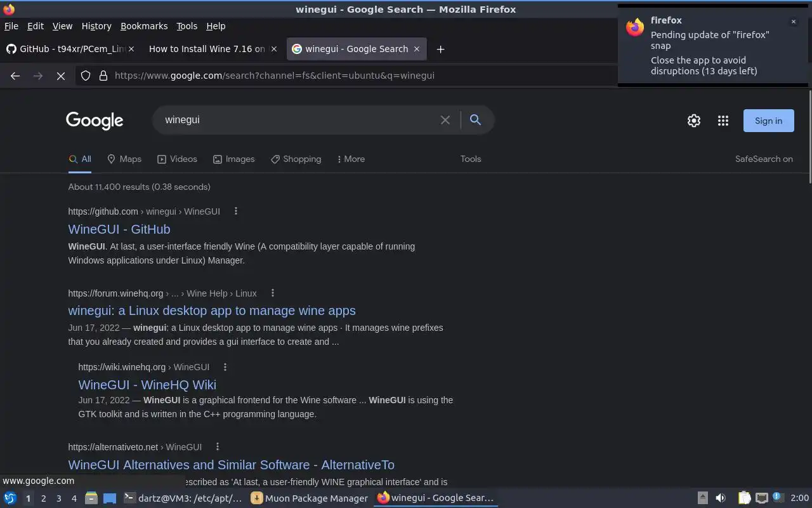Viewport: 812px width, 508px height.
Task: Open the WineGUI - WineHQ Wiki link
Action: (147, 385)
